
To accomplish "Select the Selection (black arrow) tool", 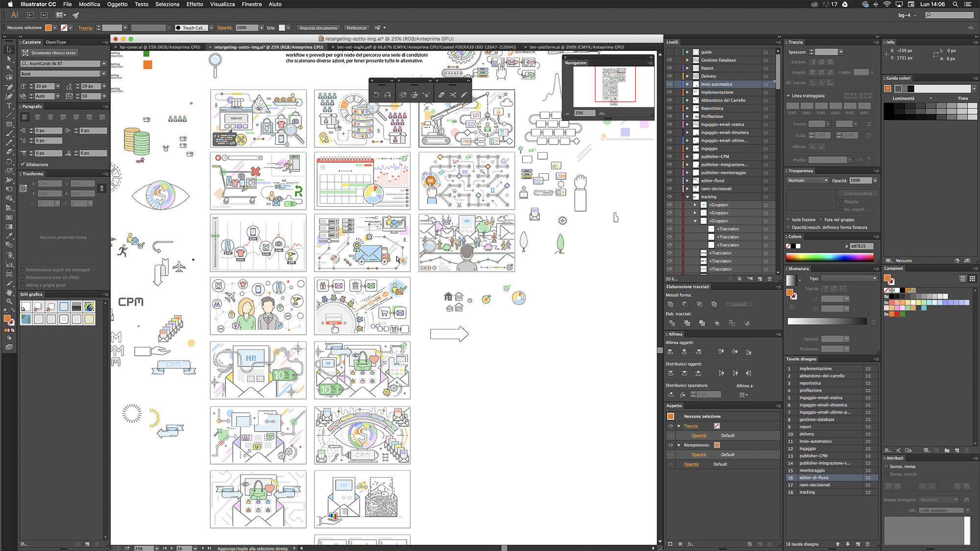I will [x=9, y=49].
